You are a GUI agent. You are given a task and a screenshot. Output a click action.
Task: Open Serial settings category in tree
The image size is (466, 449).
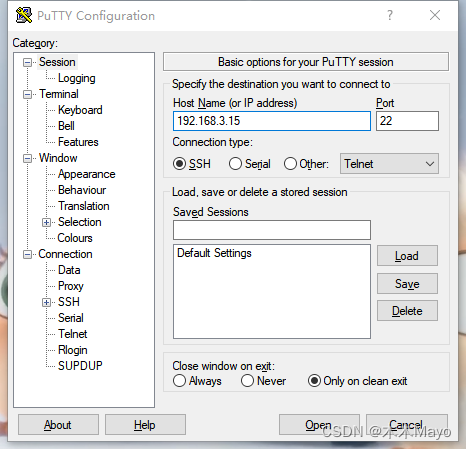[x=70, y=318]
